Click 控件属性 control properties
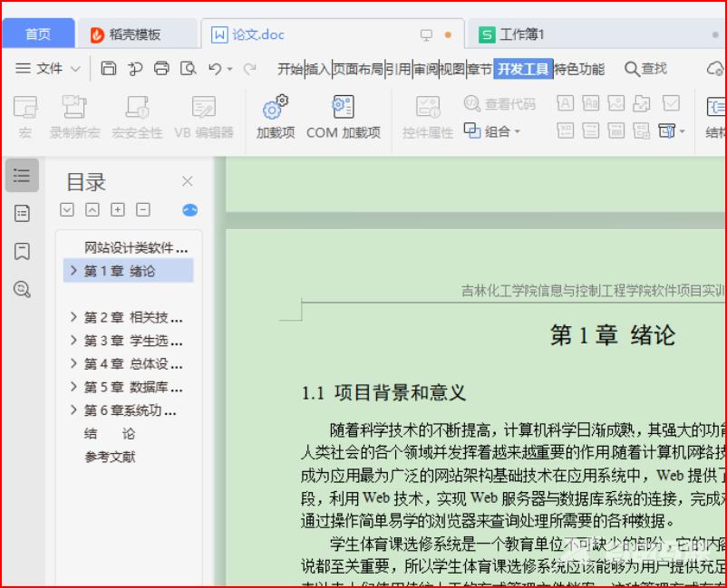Image resolution: width=727 pixels, height=588 pixels. tap(428, 117)
